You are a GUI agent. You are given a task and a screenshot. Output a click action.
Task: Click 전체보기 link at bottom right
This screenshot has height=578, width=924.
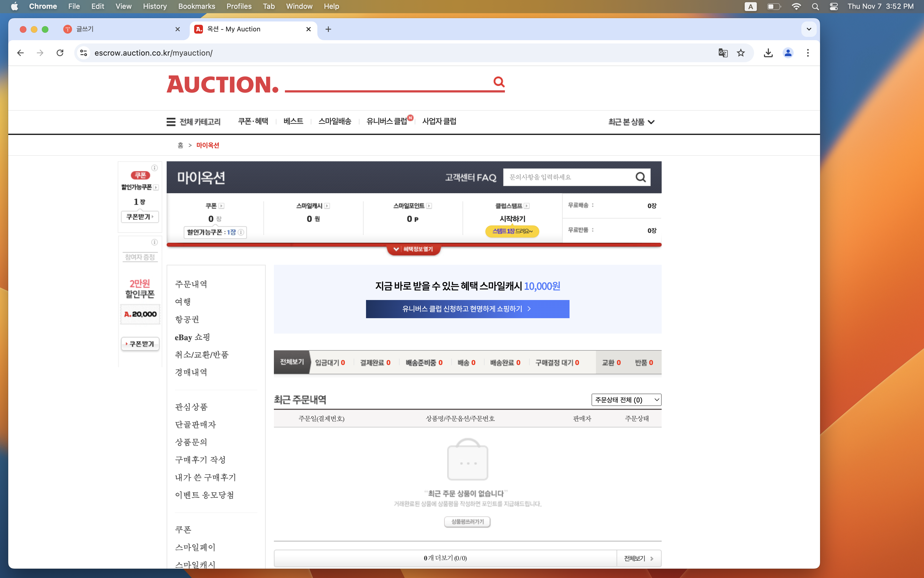pos(639,558)
